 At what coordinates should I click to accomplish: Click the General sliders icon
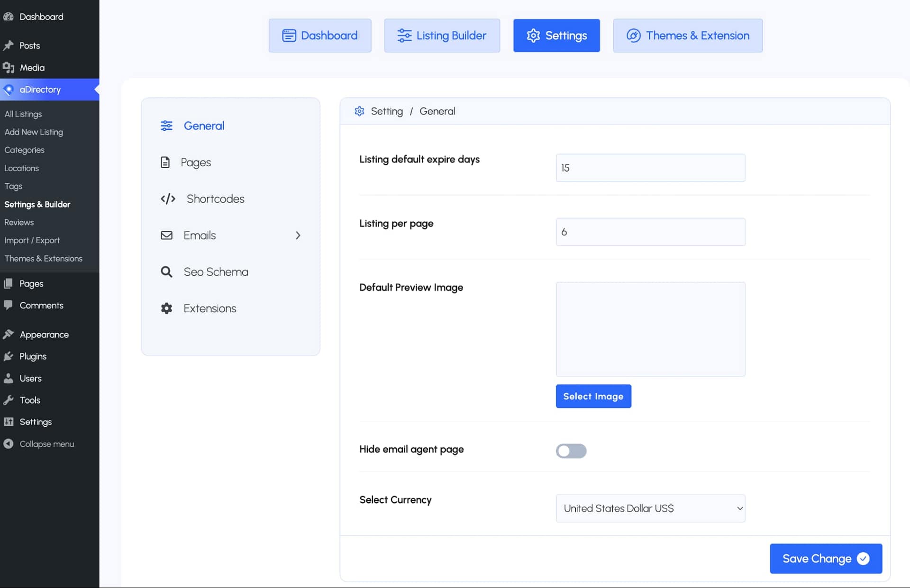(166, 126)
